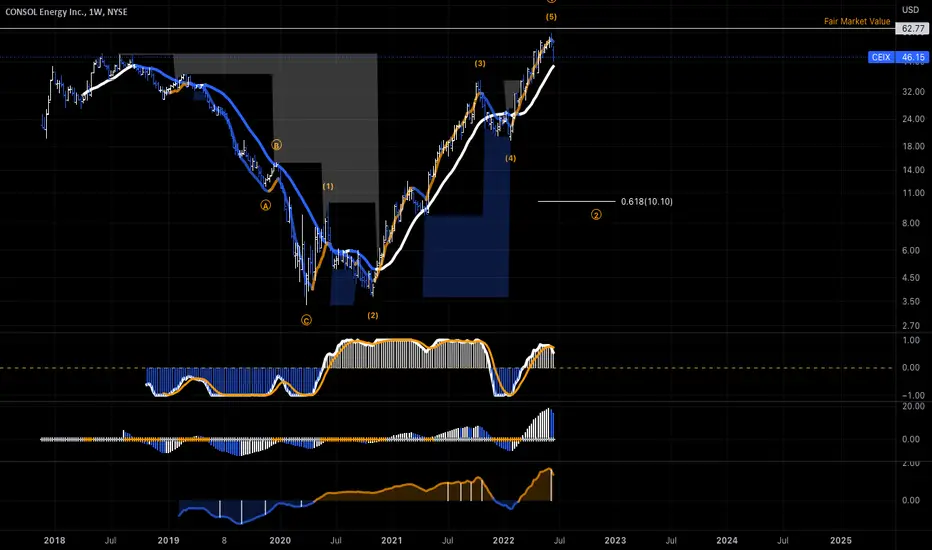This screenshot has width=932, height=550.
Task: Select the (3) wave label
Action: (x=480, y=64)
